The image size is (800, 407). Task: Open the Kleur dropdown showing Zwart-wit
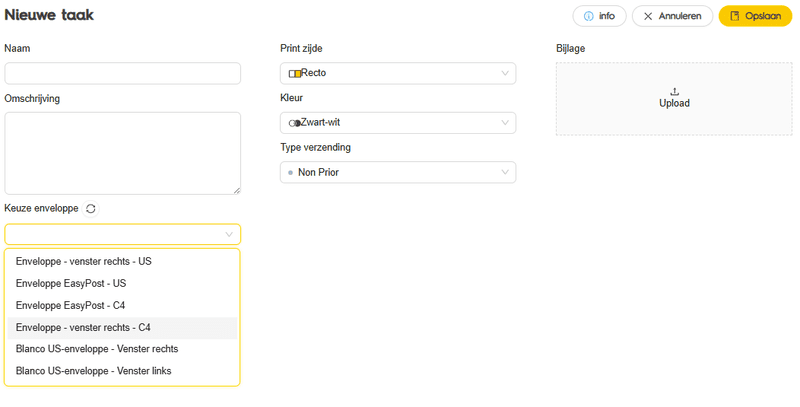pyautogui.click(x=398, y=123)
